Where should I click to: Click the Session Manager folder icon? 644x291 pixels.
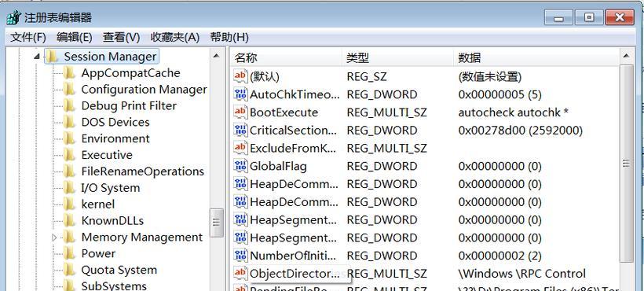(x=52, y=57)
